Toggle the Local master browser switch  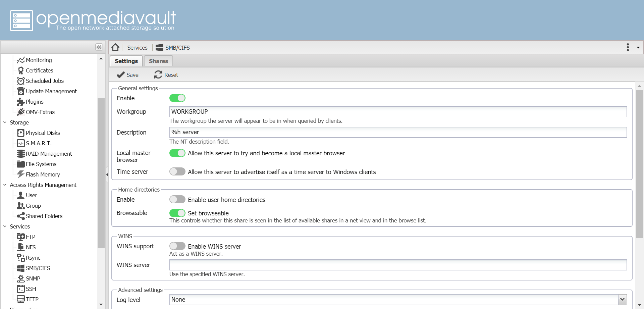[x=177, y=153]
